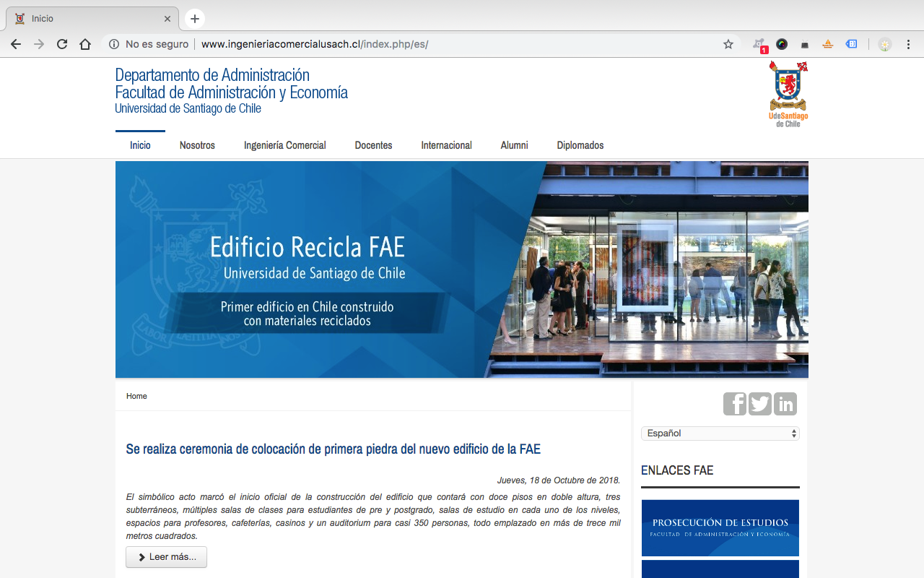Open the Chrome profile avatar
This screenshot has width=924, height=578.
point(885,44)
